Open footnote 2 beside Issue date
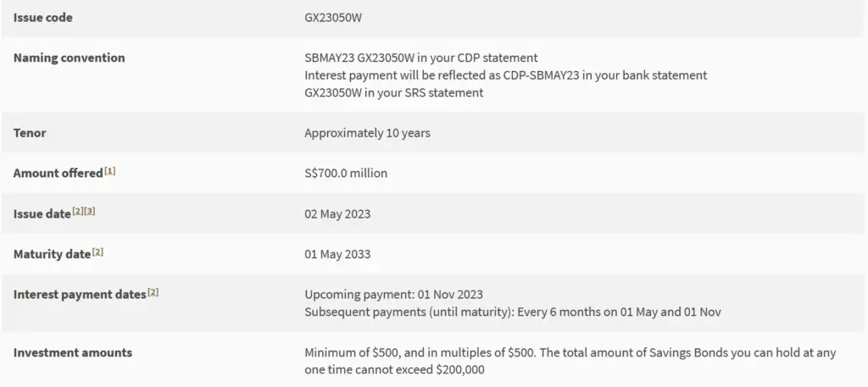 coord(77,211)
